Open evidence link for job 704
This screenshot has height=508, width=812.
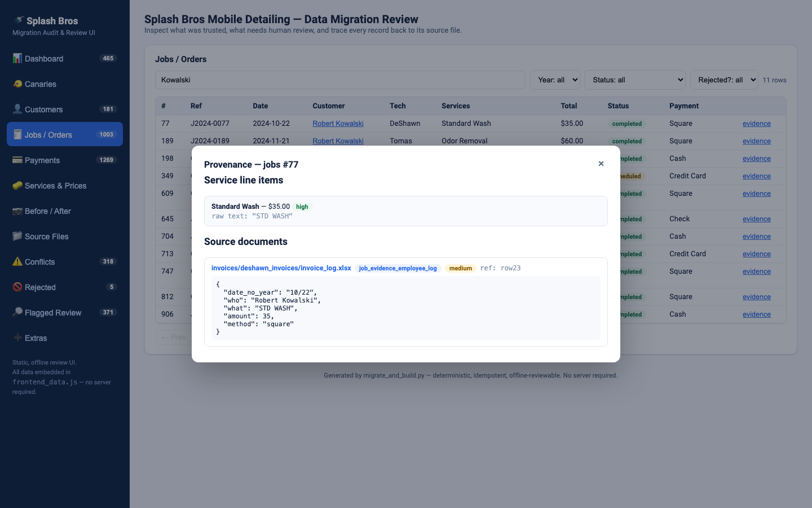(757, 237)
